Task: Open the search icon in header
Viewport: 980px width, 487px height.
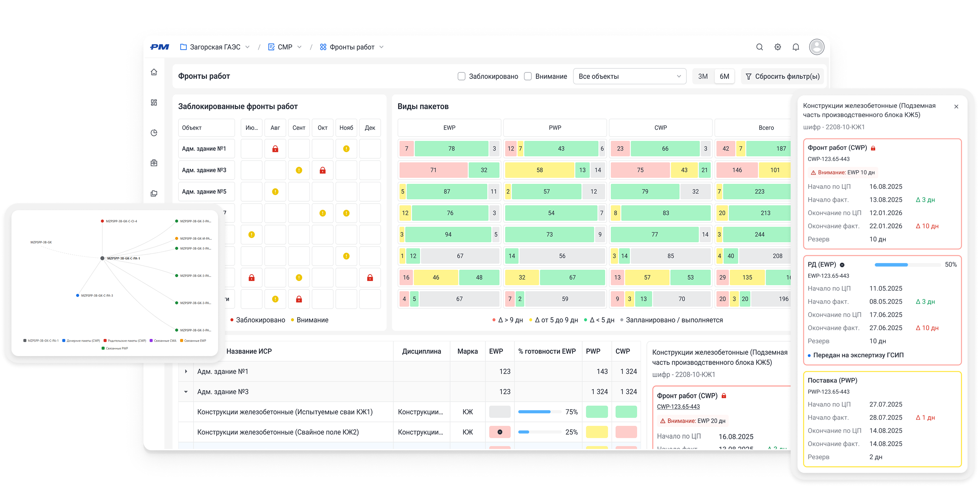Action: 759,47
